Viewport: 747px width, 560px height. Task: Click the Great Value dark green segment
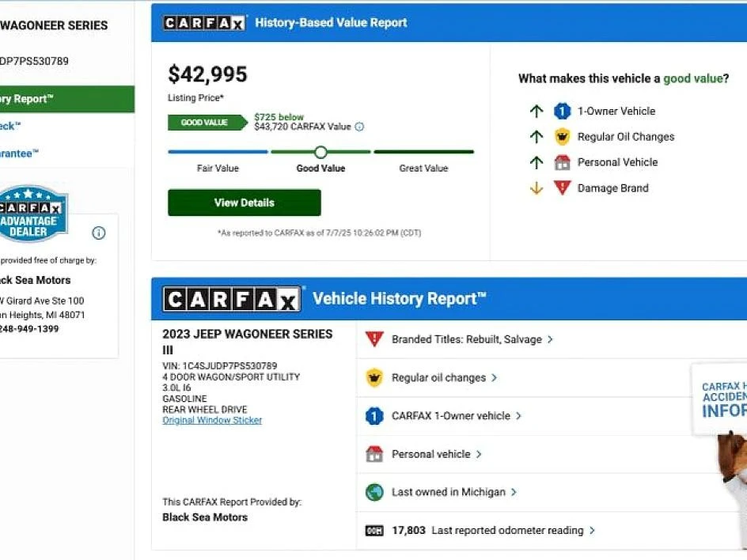click(424, 152)
